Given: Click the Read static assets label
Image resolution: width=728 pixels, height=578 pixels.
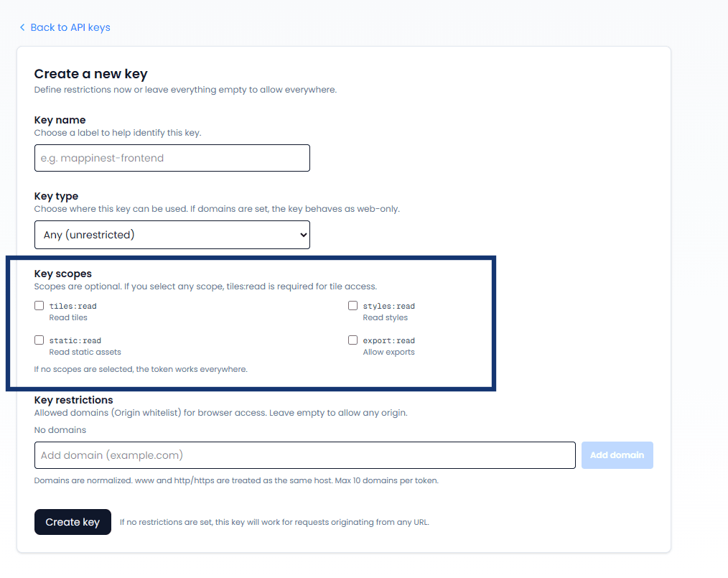Looking at the screenshot, I should click(x=85, y=351).
